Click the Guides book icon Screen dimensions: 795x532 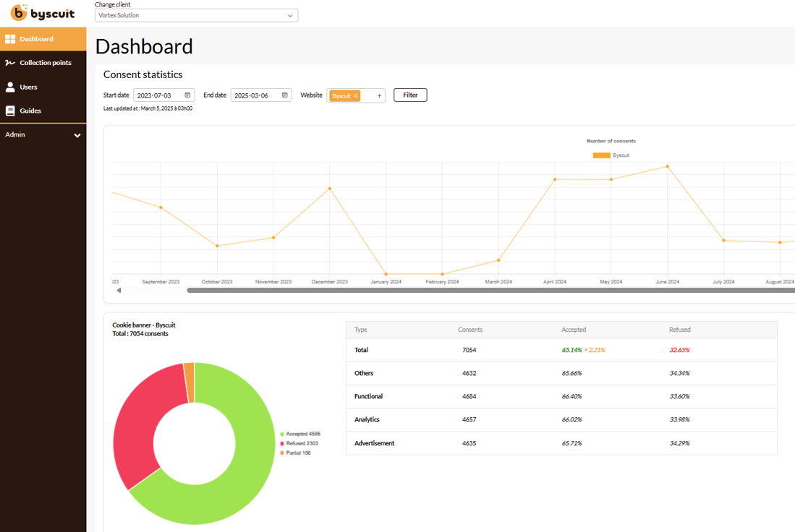pyautogui.click(x=10, y=111)
